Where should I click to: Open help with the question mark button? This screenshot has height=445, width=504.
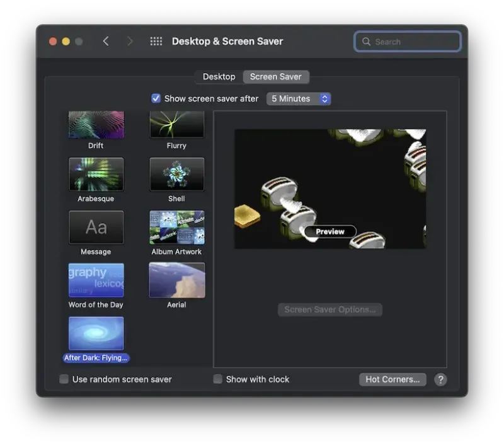440,379
